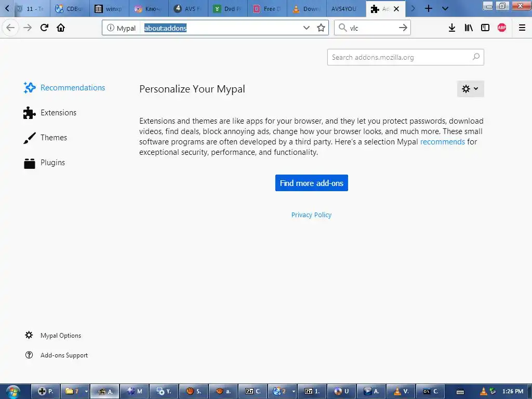532x399 pixels.
Task: Open the Recommendations category
Action: [64, 87]
